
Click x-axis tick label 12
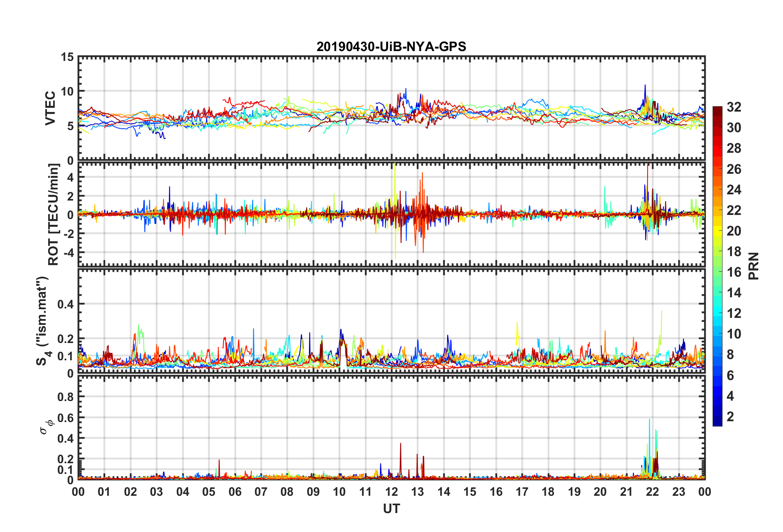[x=391, y=492]
